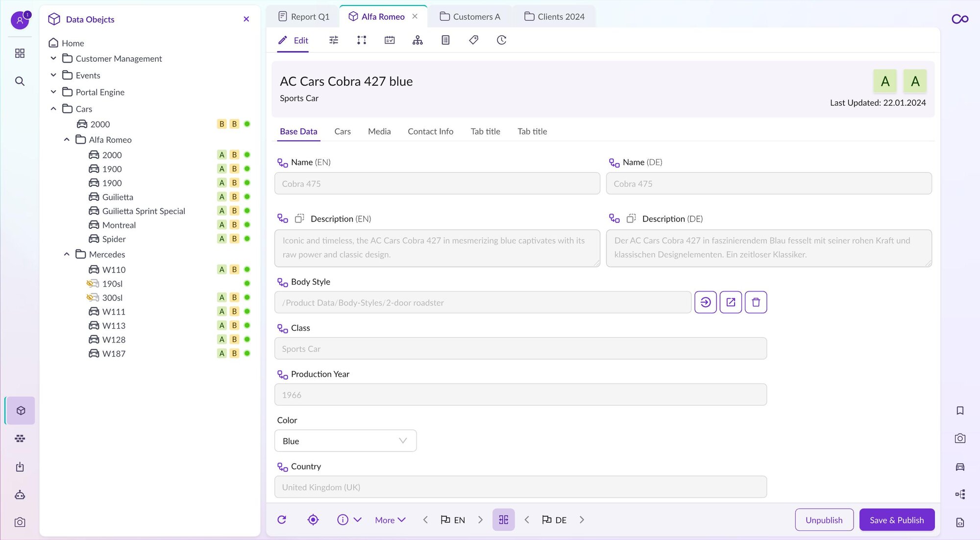
Task: Switch to Clients 2024 tab
Action: [x=554, y=16]
